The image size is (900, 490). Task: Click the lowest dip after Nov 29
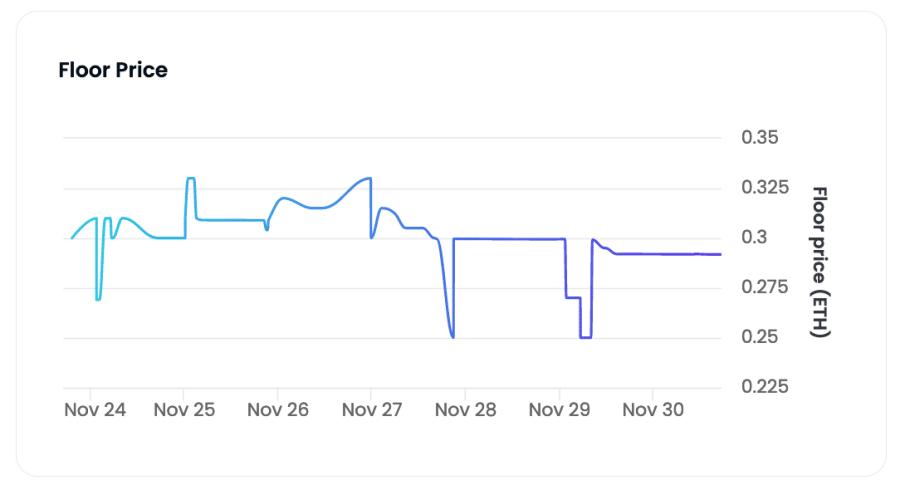pyautogui.click(x=585, y=337)
